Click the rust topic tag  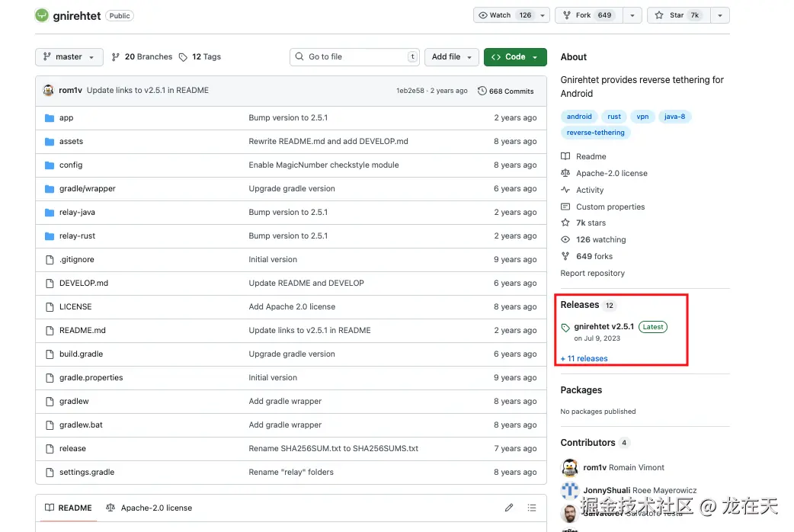pyautogui.click(x=614, y=117)
